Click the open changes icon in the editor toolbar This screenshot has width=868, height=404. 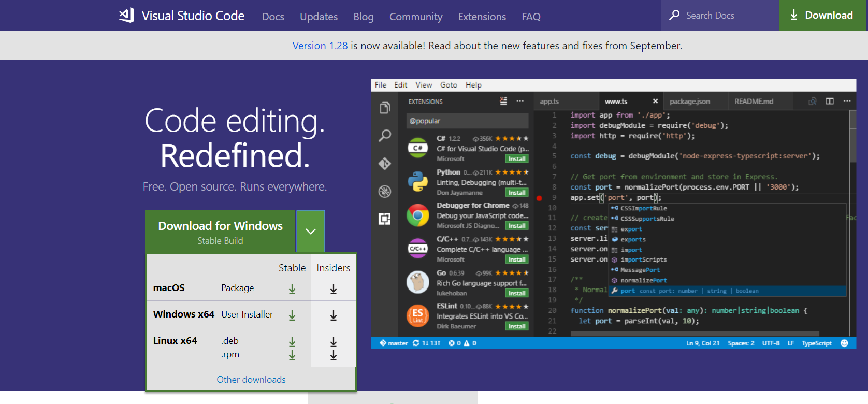coord(813,101)
